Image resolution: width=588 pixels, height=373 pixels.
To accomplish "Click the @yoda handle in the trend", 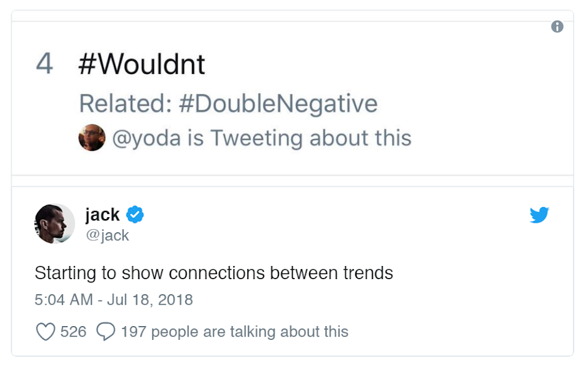I will (x=146, y=138).
